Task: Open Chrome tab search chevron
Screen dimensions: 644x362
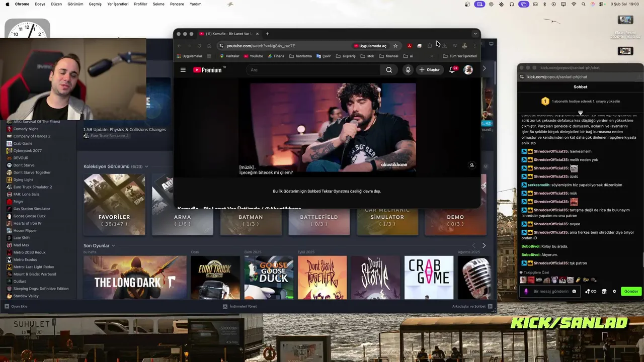Action: click(475, 34)
